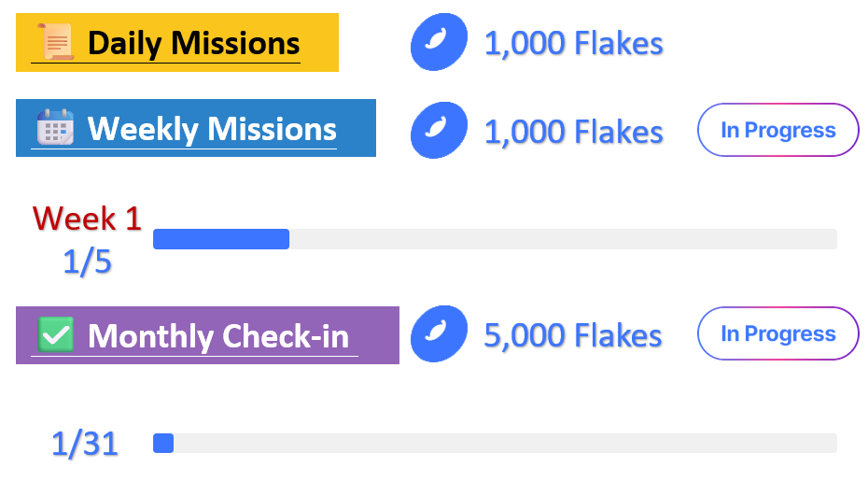Screen dimensions: 868x495
Task: Select the 5,000 Flakes reward text
Action: [x=573, y=334]
